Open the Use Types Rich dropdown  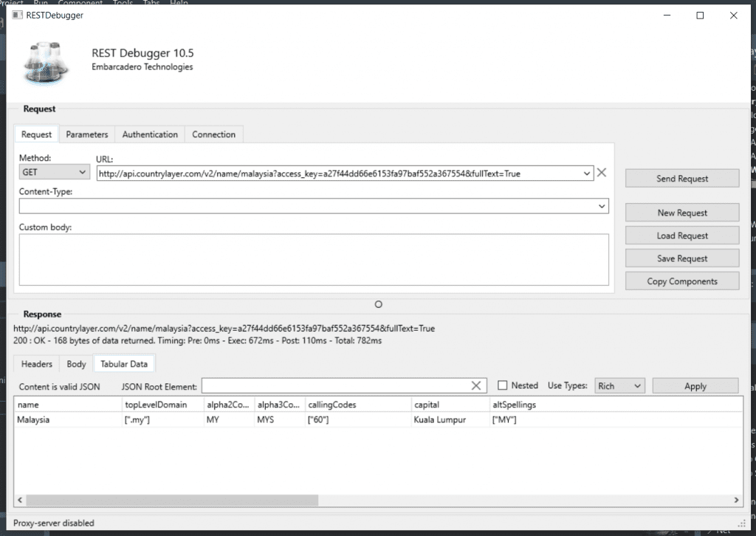click(x=620, y=386)
